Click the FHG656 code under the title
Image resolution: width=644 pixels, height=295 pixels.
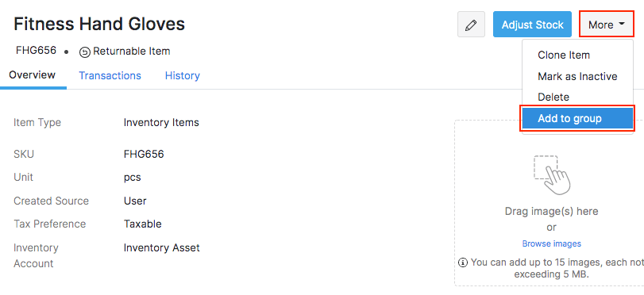tap(37, 51)
